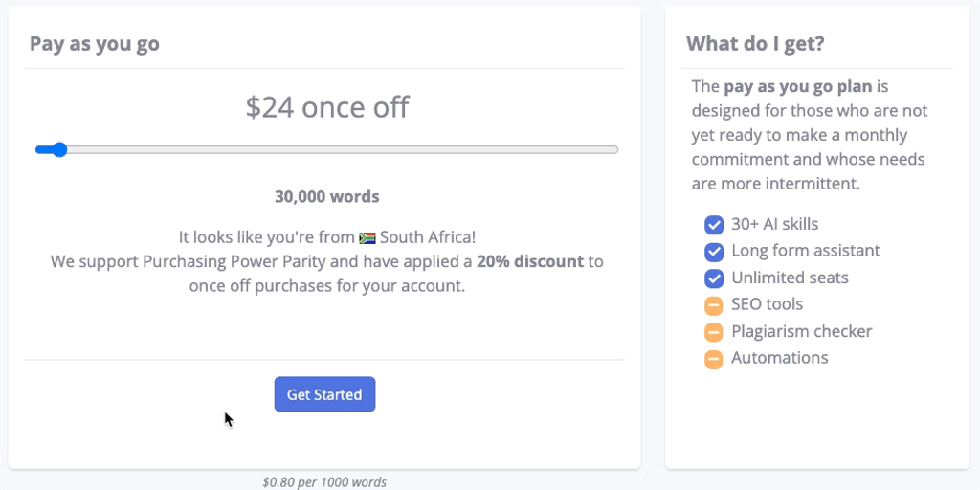Click the orange minus icon beside SEO tools
This screenshot has width=980, height=490.
714,305
